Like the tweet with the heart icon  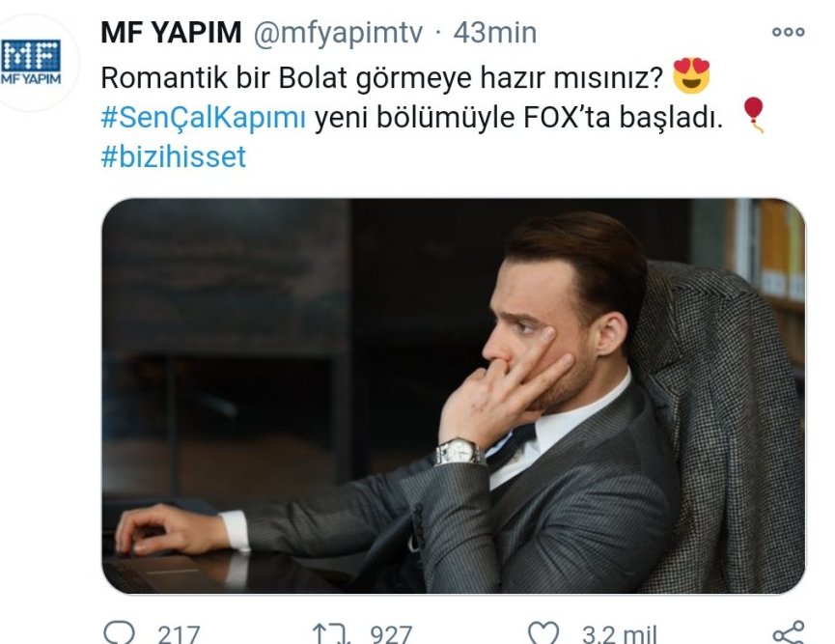544,633
